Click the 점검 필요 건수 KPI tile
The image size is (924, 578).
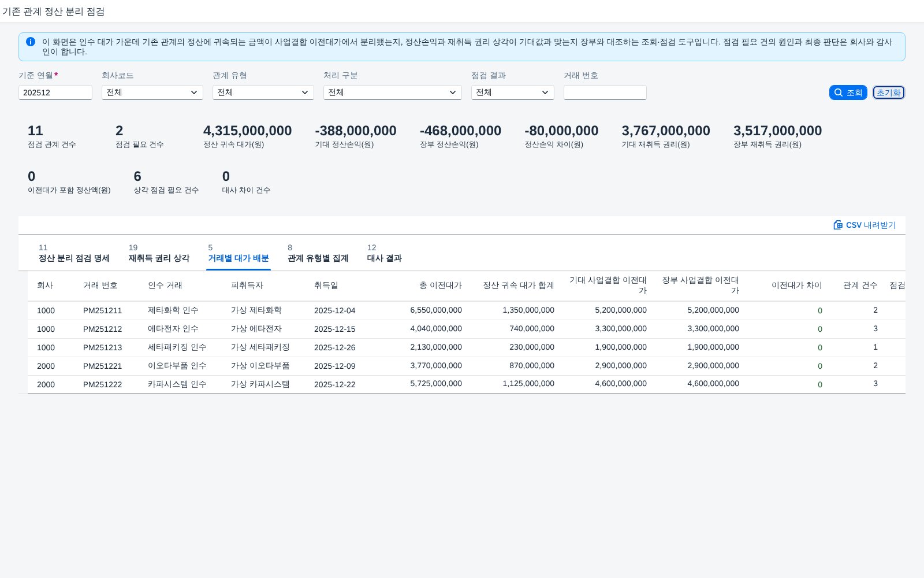tap(140, 136)
